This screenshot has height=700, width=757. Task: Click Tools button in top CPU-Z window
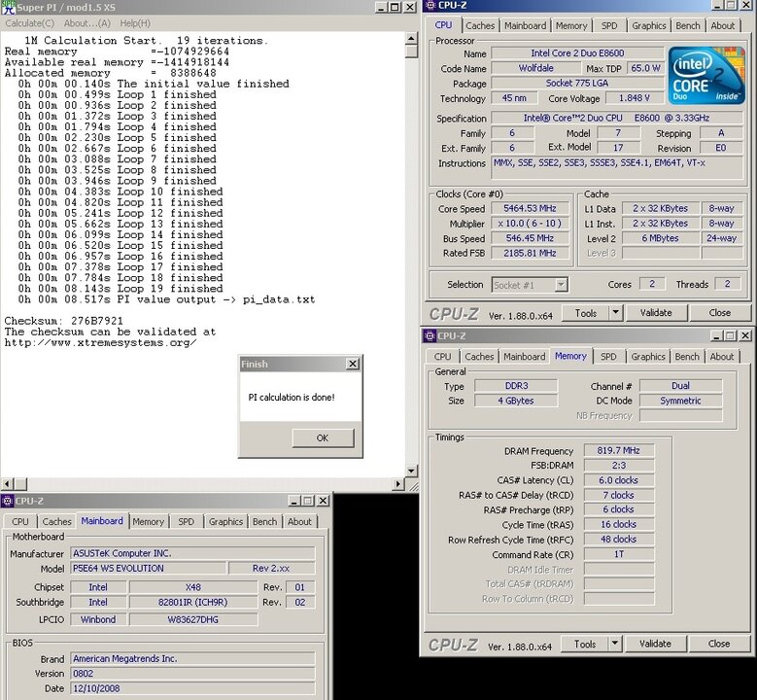point(586,313)
